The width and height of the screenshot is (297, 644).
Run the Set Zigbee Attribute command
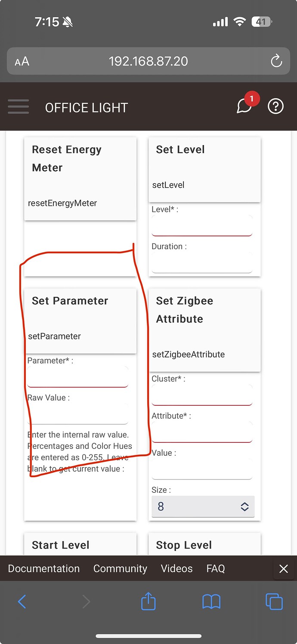pos(204,330)
